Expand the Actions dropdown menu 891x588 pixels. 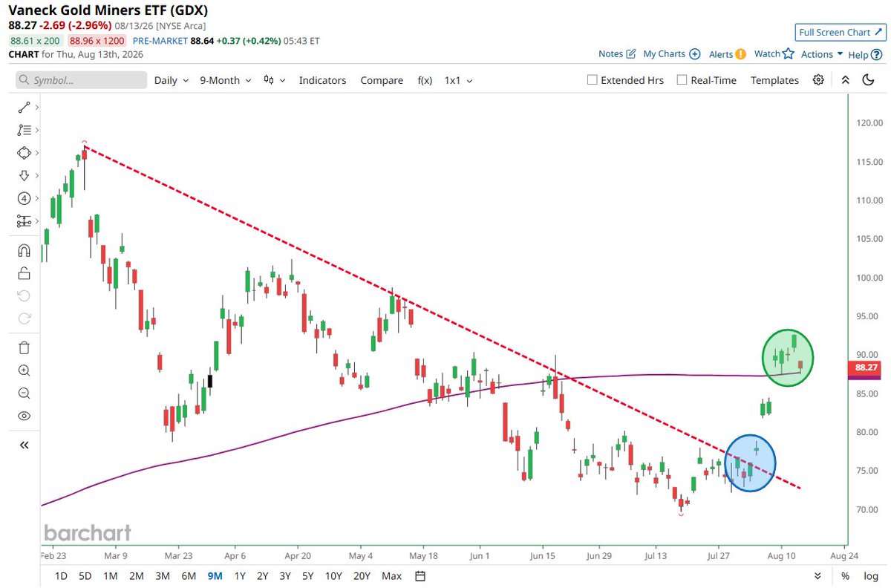821,53
